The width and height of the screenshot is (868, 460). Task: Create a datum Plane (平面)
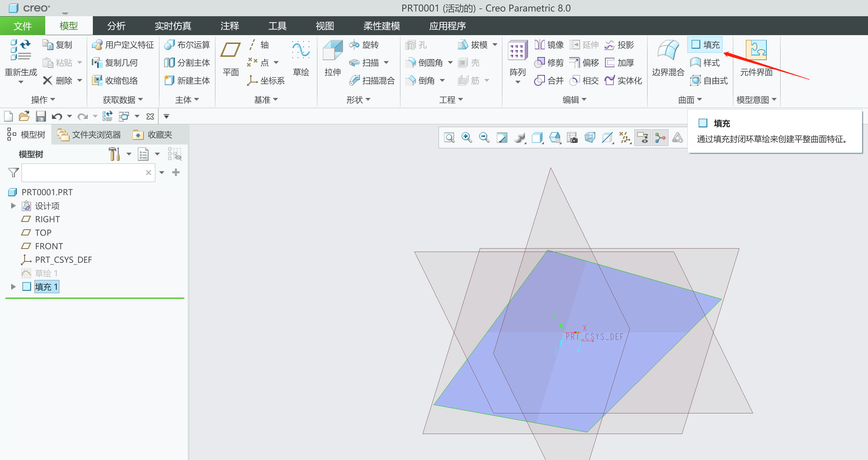tap(231, 58)
